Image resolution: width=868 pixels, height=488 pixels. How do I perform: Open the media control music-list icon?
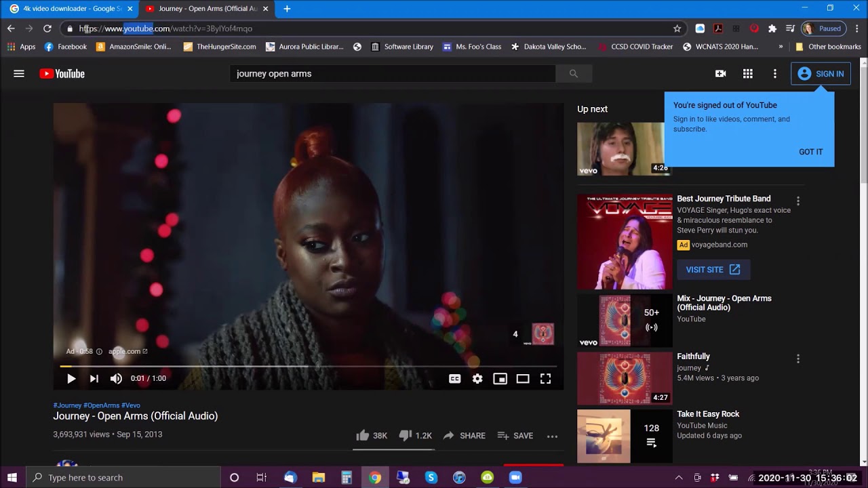790,28
